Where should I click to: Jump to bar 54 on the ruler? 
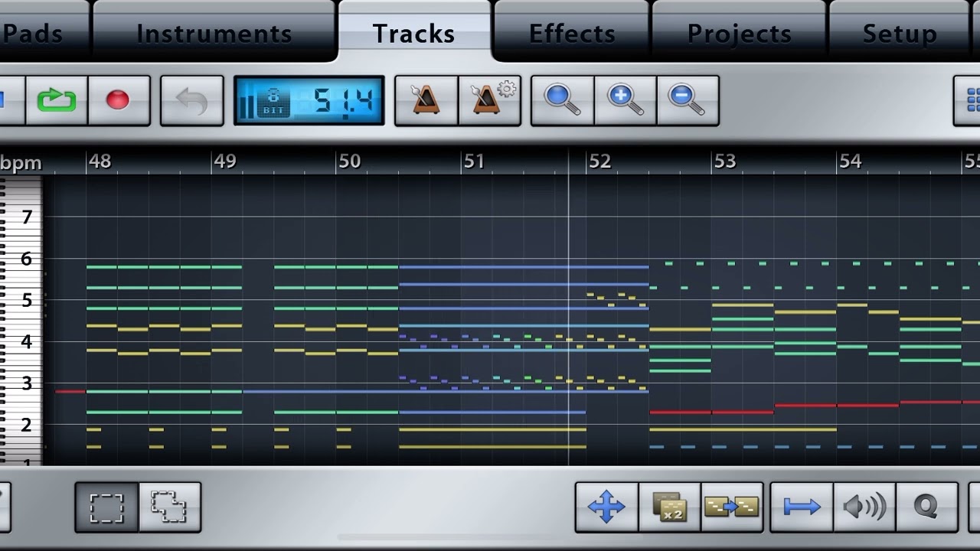[851, 161]
